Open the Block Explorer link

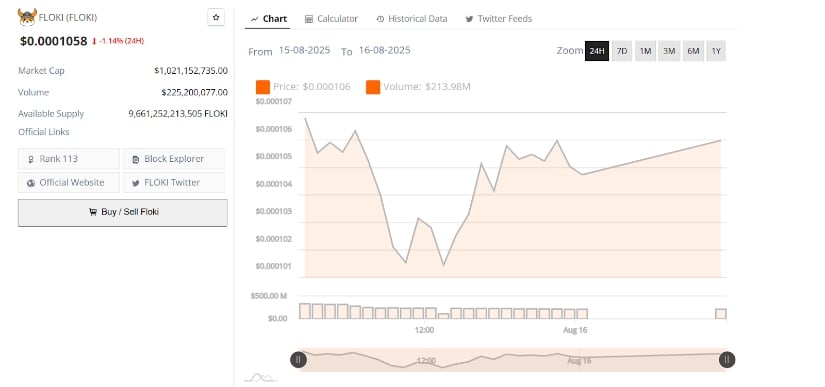(x=174, y=159)
